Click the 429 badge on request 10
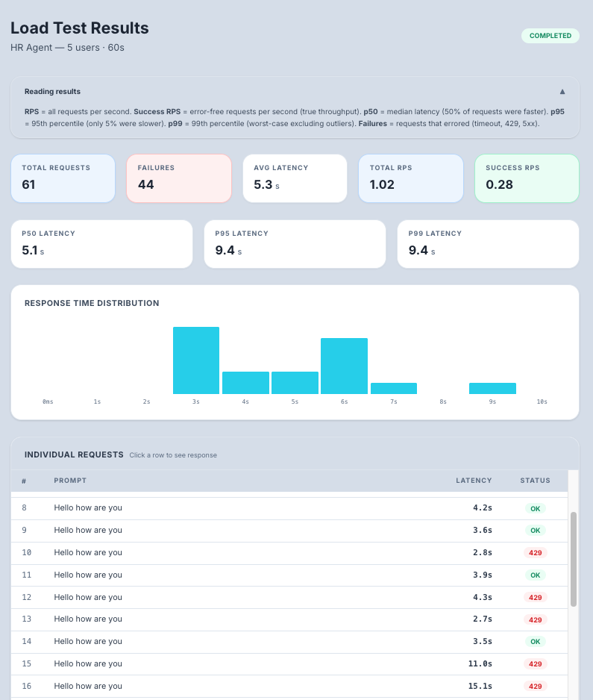This screenshot has height=700, width=593. click(x=536, y=552)
